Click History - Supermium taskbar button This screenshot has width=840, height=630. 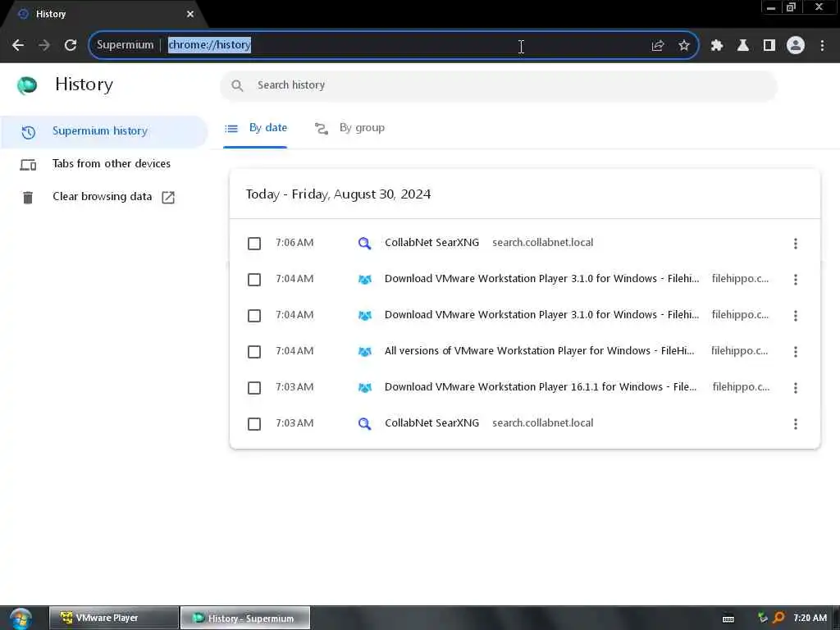tap(244, 619)
